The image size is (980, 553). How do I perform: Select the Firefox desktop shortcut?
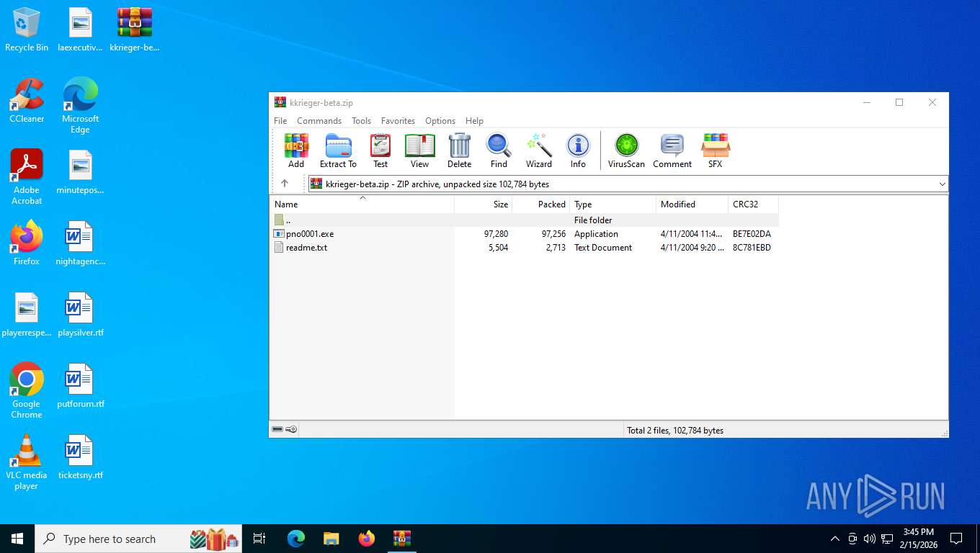(x=27, y=243)
